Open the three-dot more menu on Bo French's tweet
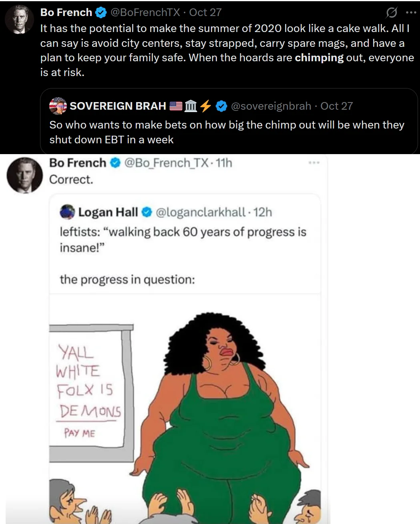Viewport: 420px width, 524px height. [411, 12]
